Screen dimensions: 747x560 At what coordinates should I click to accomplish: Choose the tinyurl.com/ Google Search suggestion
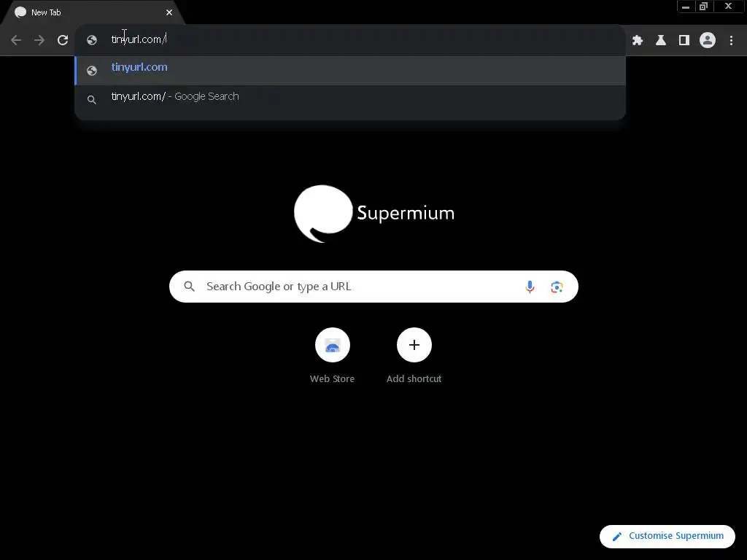click(x=350, y=98)
